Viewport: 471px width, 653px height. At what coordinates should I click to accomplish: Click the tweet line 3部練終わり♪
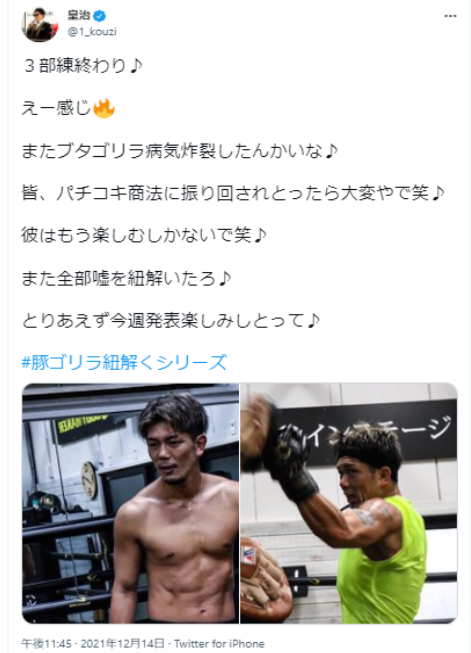pos(82,65)
